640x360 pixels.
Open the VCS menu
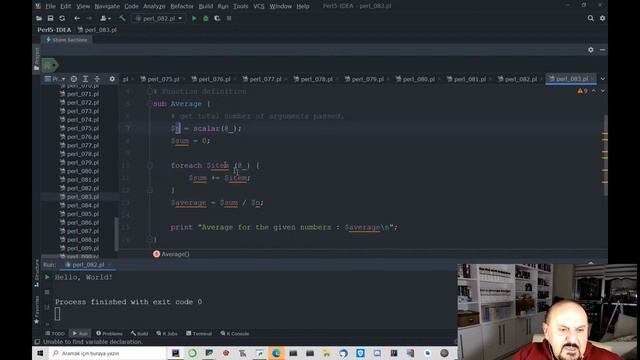258,6
